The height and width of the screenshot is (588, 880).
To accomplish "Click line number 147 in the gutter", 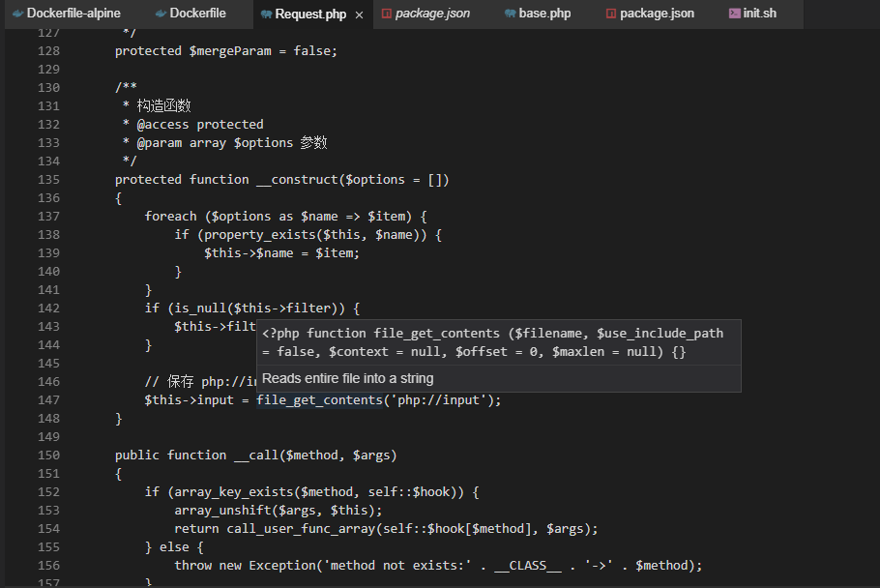I will [48, 399].
